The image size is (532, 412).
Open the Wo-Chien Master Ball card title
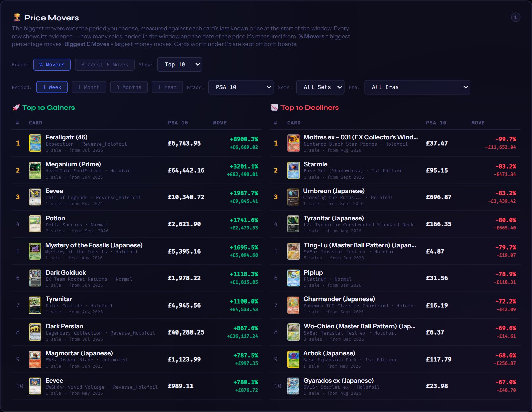[x=359, y=326]
